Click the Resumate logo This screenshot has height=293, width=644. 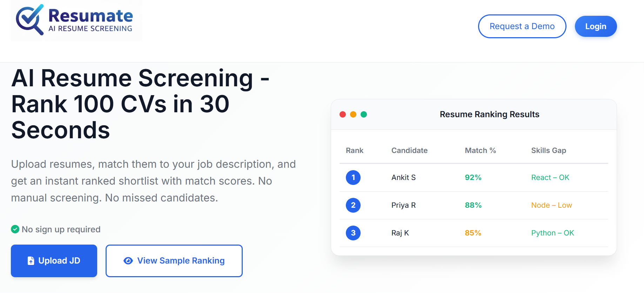click(x=76, y=20)
